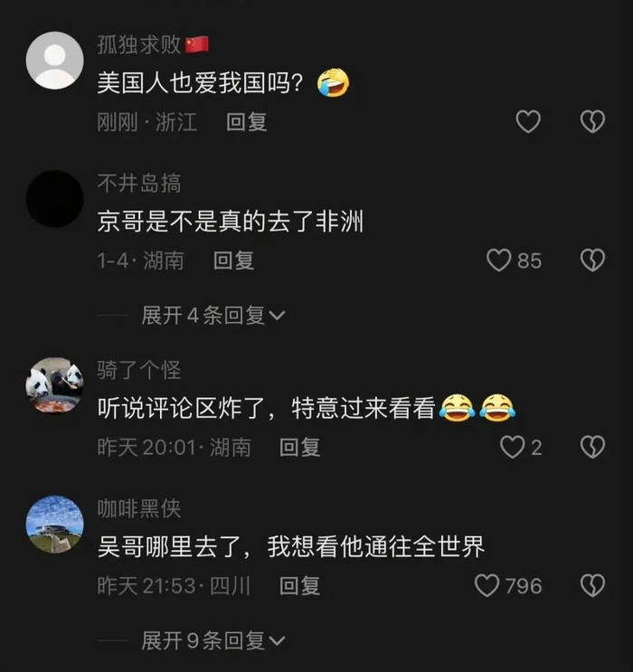Tap broken heart on 骑了个怪 comment
This screenshot has height=672, width=633.
[592, 447]
